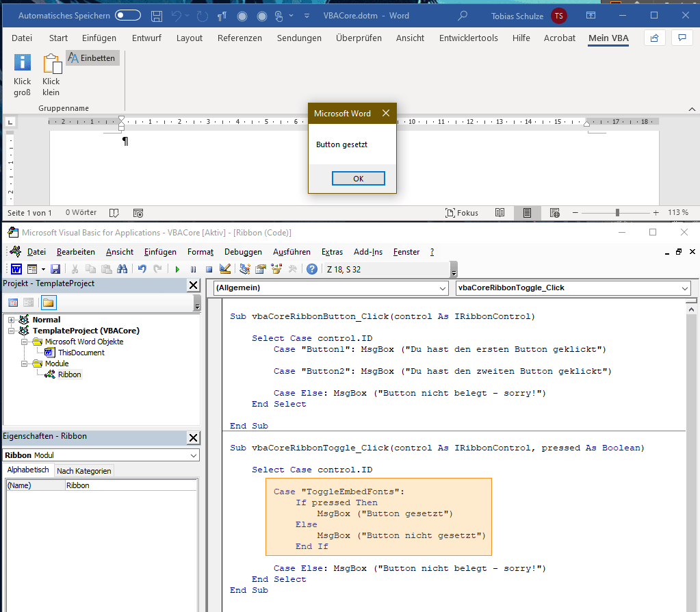Open the Share icon in Word ribbon
The height and width of the screenshot is (612, 700).
pos(654,38)
